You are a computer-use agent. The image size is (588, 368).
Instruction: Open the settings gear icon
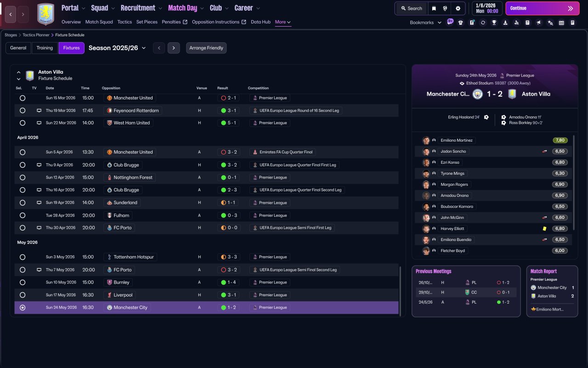point(458,8)
